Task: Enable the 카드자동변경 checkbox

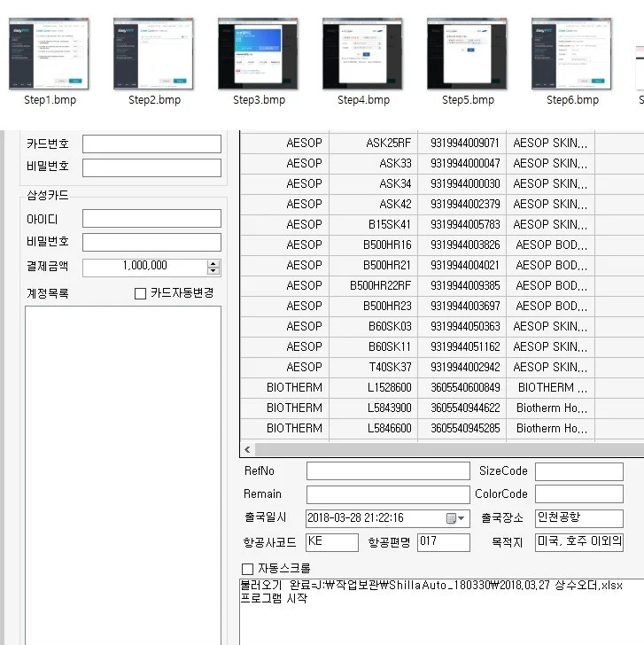Action: [140, 293]
